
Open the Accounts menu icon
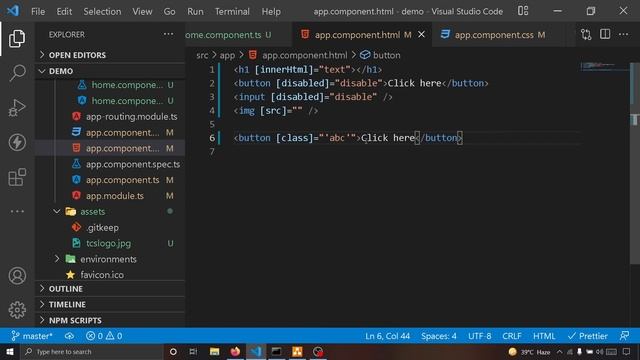(17, 276)
